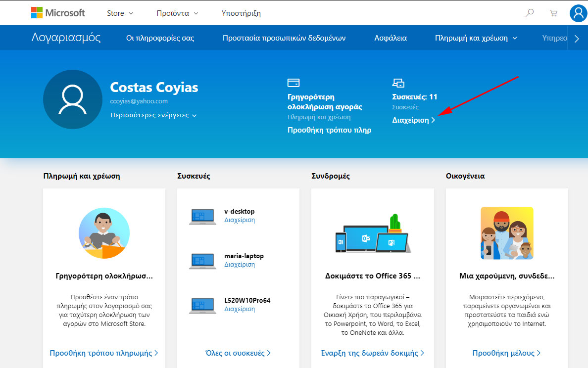Click the v-desktop laptop icon
Viewport: 588px width, 368px height.
[x=202, y=216]
